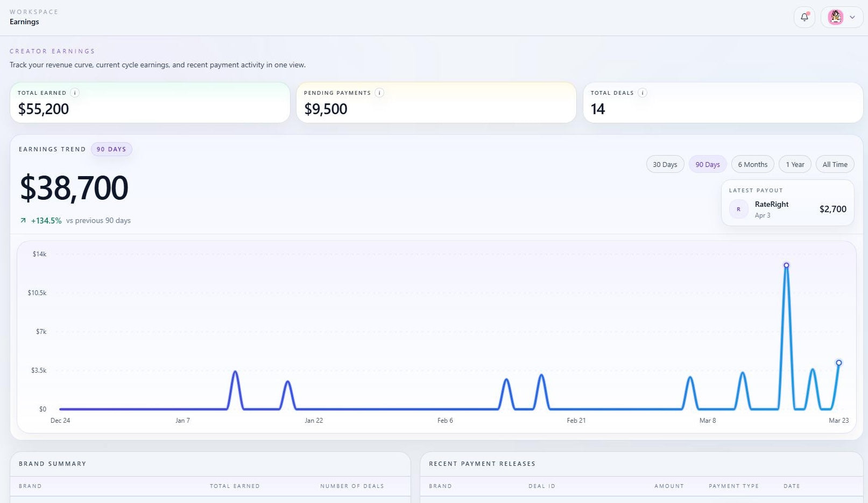Viewport: 868px width, 503px height.
Task: Sort by Number of Deals column
Action: (352, 486)
